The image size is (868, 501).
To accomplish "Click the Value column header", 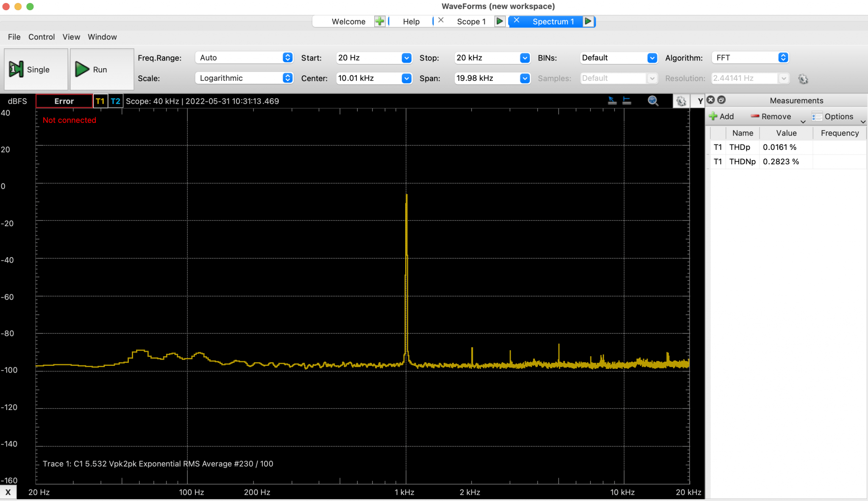I will 786,133.
